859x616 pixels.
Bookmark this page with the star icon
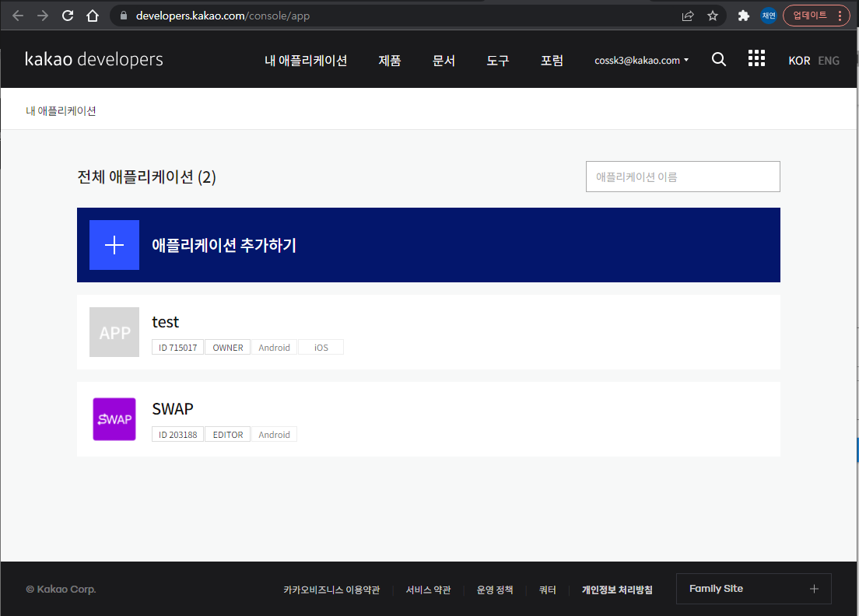tap(712, 16)
